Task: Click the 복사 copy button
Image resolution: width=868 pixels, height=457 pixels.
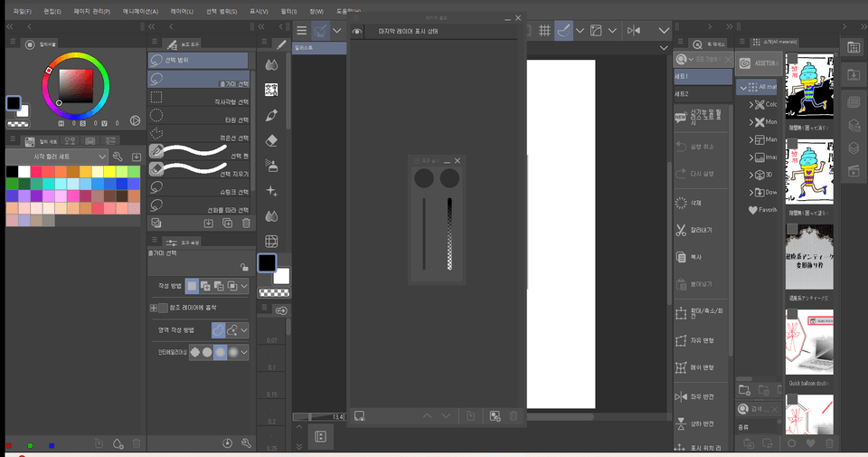Action: 702,257
